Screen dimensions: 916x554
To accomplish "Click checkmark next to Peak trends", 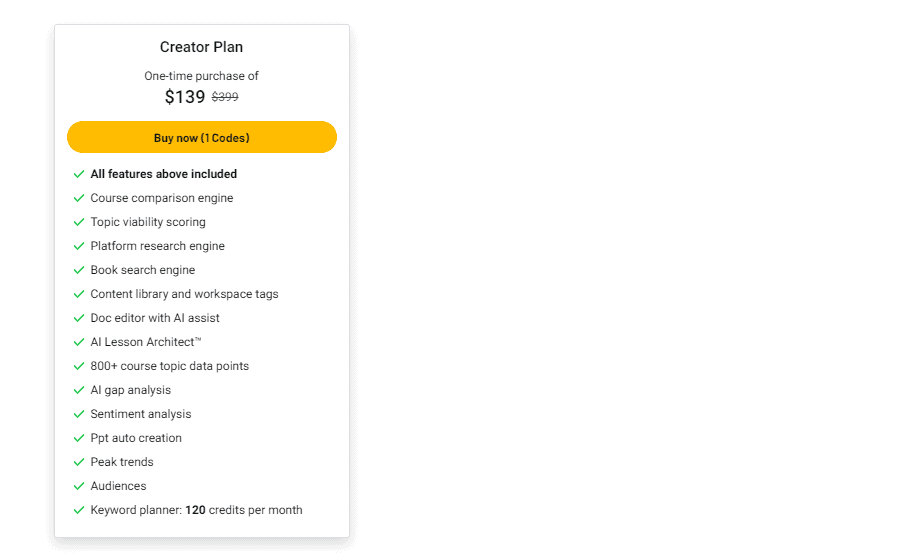I will tap(79, 462).
